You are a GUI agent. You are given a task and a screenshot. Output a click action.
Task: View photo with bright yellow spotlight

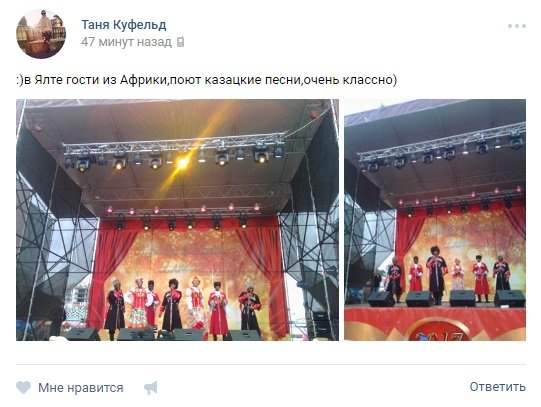[177, 220]
